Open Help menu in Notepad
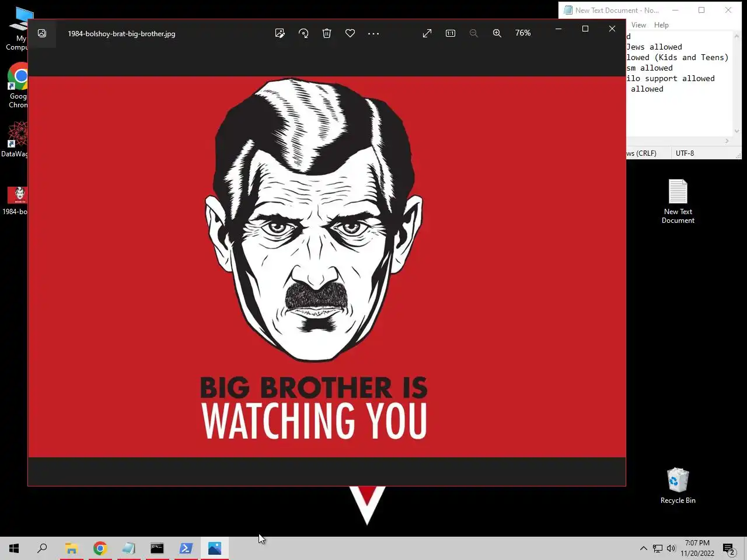This screenshot has width=747, height=560. click(x=661, y=25)
